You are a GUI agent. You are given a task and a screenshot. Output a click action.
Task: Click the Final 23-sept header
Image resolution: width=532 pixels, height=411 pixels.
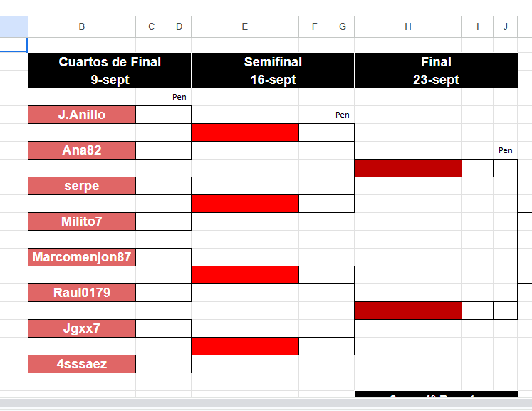coord(436,71)
